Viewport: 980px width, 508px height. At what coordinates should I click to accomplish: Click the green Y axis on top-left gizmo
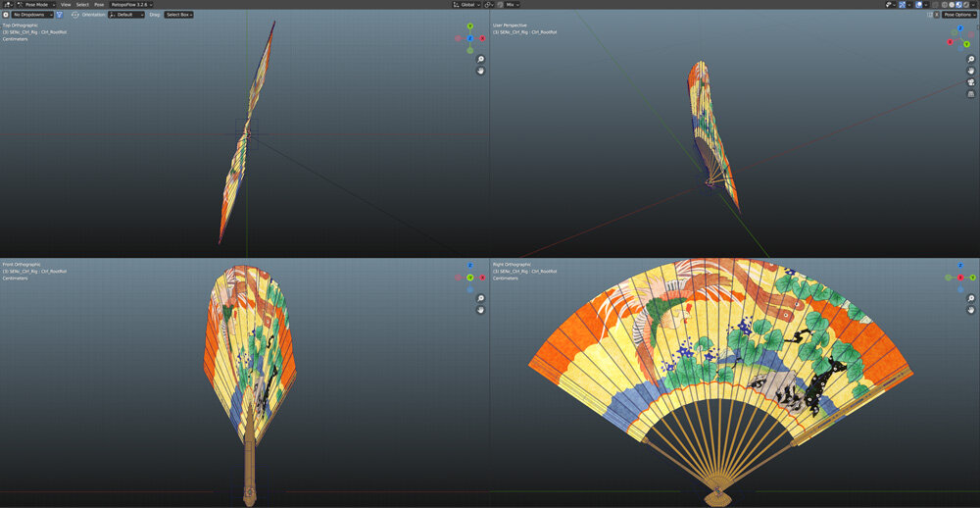pyautogui.click(x=470, y=26)
